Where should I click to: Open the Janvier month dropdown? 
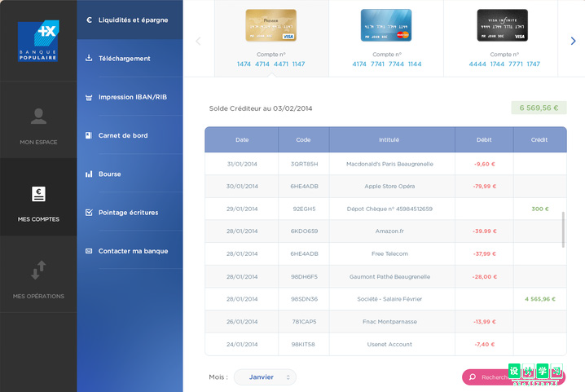point(265,377)
